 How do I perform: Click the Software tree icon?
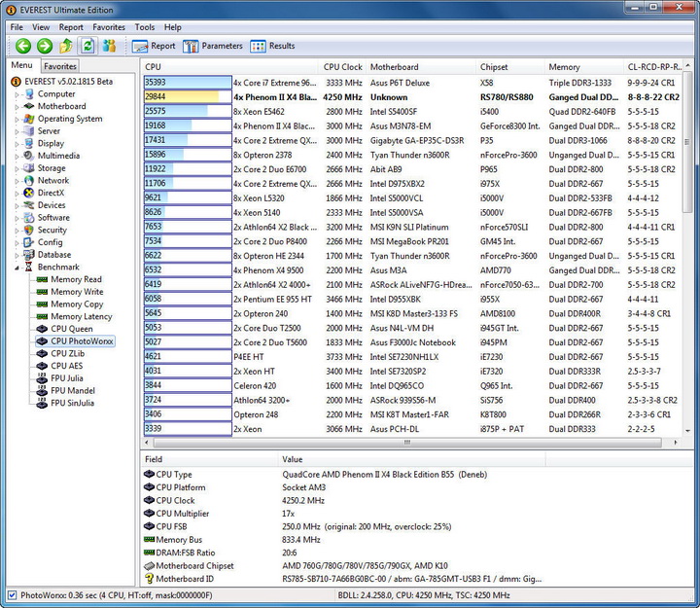pos(29,218)
